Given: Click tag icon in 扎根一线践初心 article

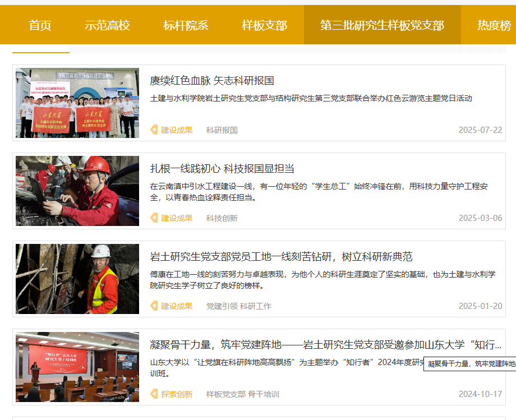Looking at the screenshot, I should click(x=154, y=218).
